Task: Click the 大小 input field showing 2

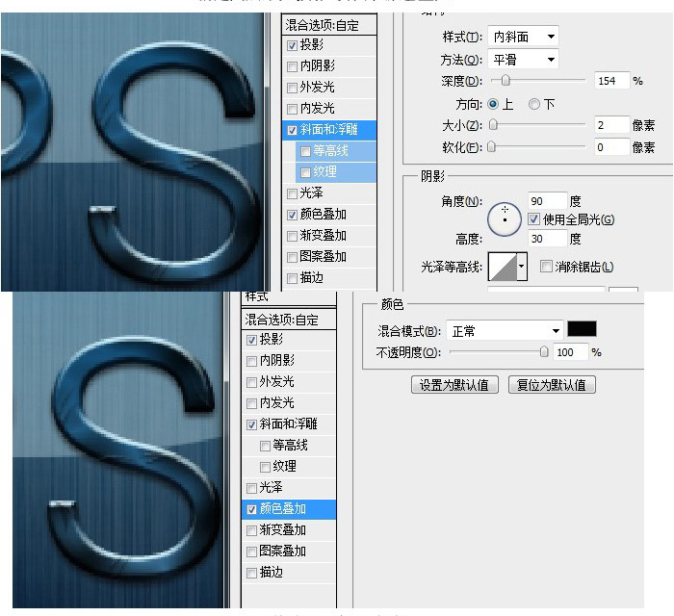Action: (611, 125)
